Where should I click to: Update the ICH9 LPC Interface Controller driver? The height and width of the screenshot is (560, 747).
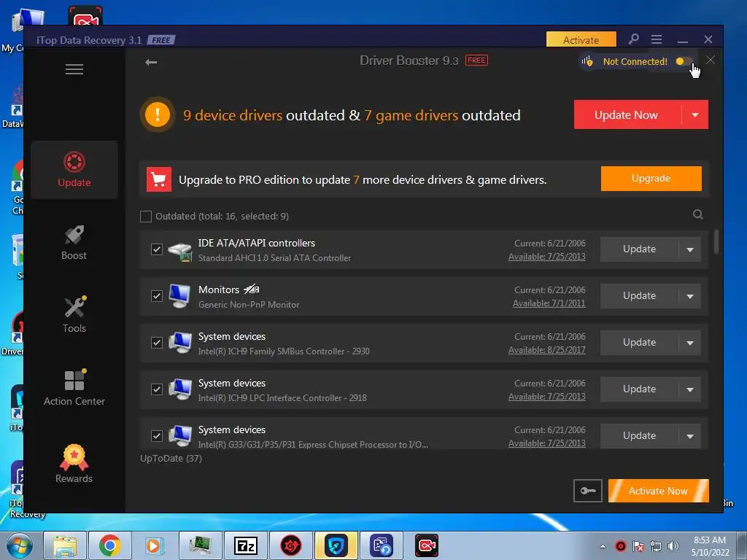639,389
